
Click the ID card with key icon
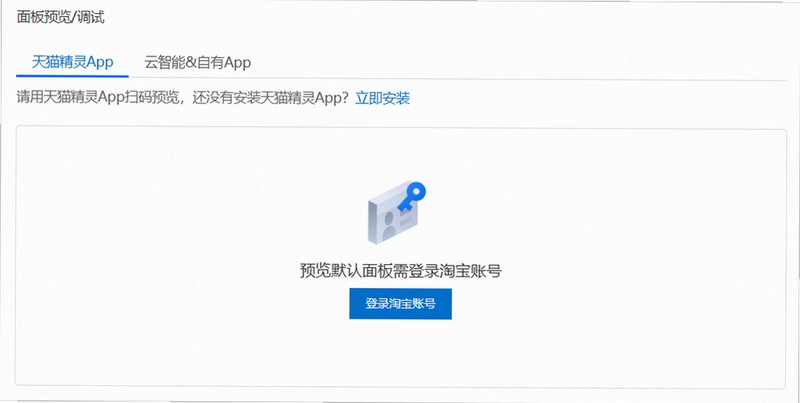click(x=397, y=212)
